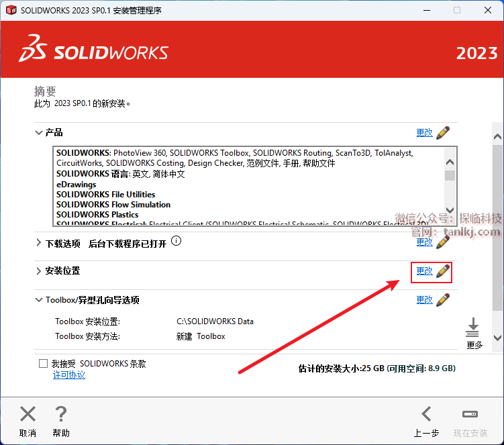Click the Toolbox 安装方法: label

pos(87,336)
